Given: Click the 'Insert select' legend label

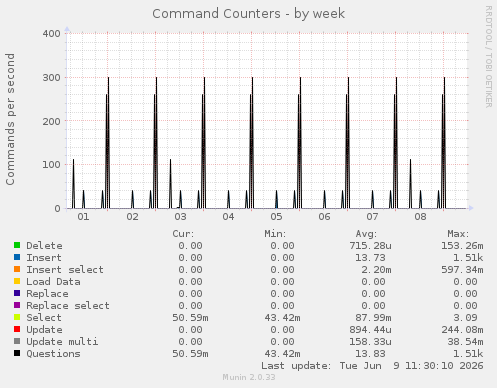Looking at the screenshot, I should click(65, 270).
